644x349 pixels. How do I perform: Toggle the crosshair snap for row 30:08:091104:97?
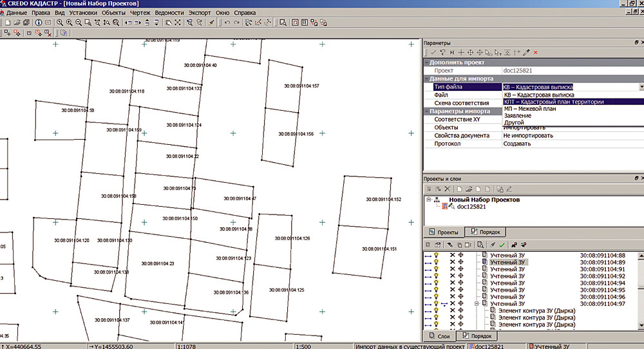pos(461,304)
